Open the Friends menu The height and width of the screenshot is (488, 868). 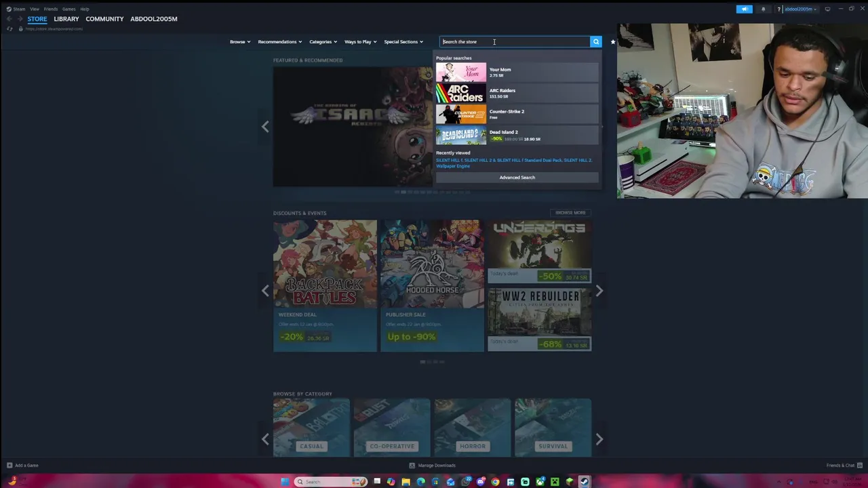pyautogui.click(x=51, y=9)
